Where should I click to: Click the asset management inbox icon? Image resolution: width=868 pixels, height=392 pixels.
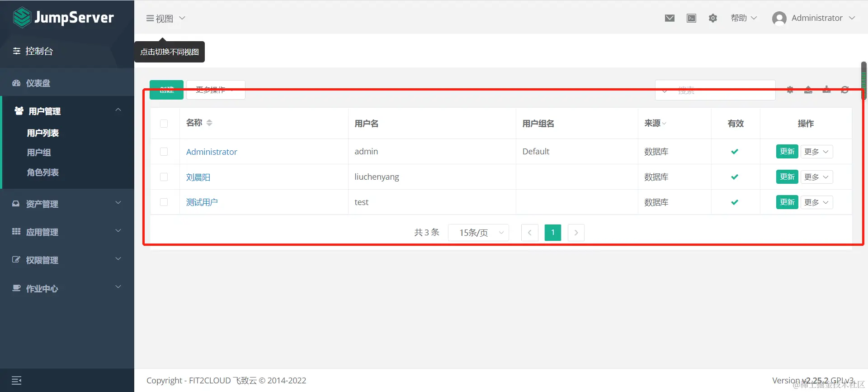pos(16,204)
